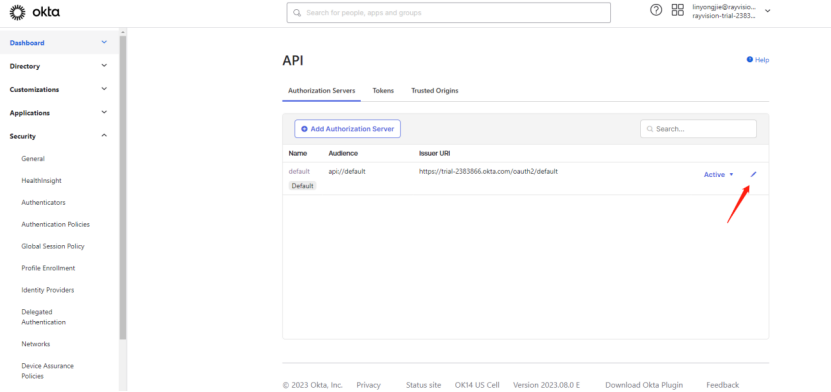Click the magnifier icon in top search bar
The height and width of the screenshot is (392, 831).
point(297,13)
